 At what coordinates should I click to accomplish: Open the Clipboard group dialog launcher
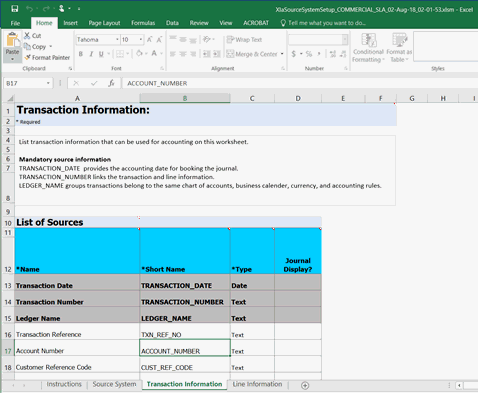[70, 68]
